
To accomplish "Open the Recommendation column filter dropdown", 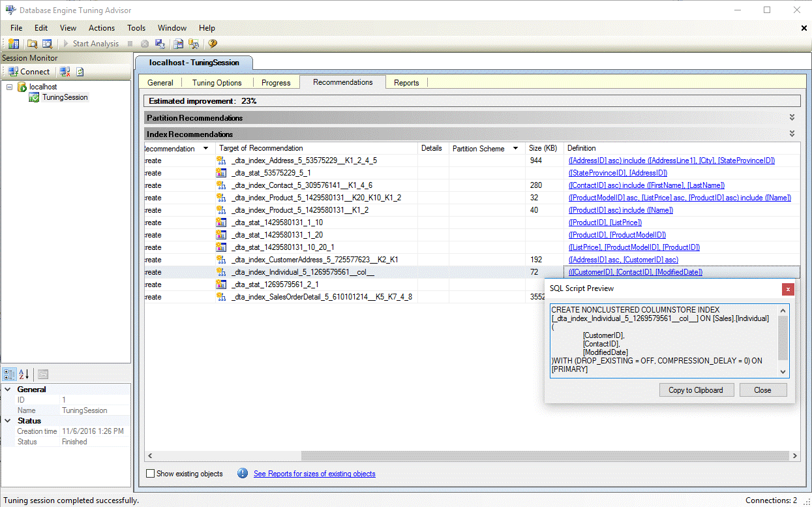I will [x=205, y=148].
